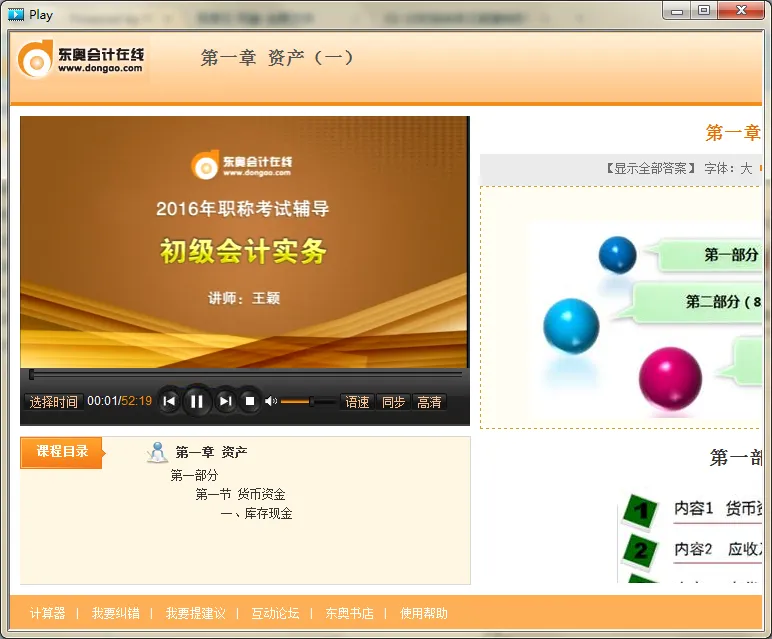Click the video progress seek bar
Screen dimensions: 772x639
245,374
